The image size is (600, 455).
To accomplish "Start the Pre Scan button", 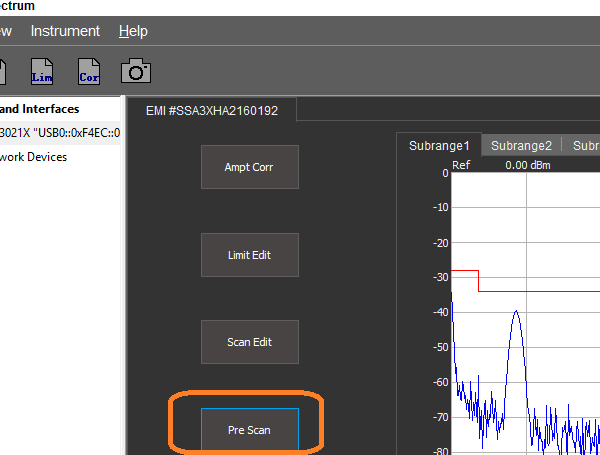I will pos(249,430).
